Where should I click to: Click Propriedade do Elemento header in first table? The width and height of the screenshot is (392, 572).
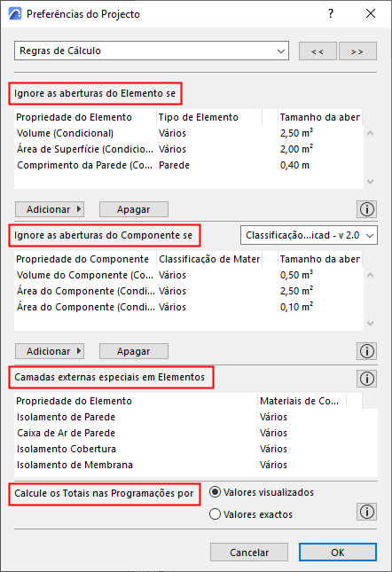click(x=85, y=117)
